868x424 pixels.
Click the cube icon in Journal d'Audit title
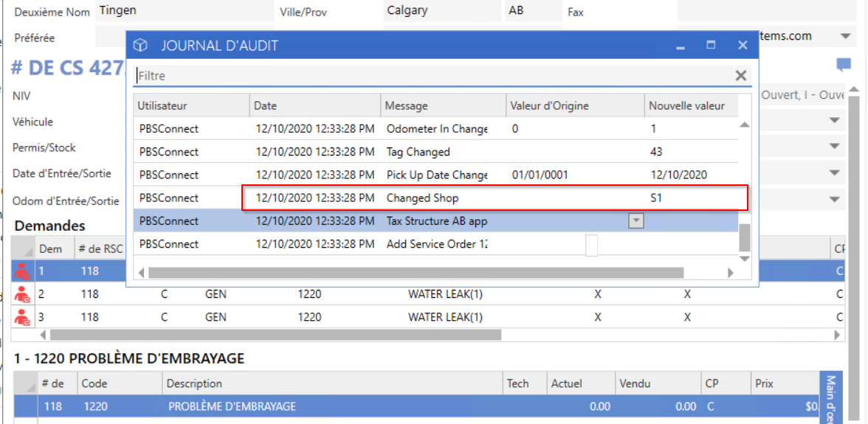[140, 45]
